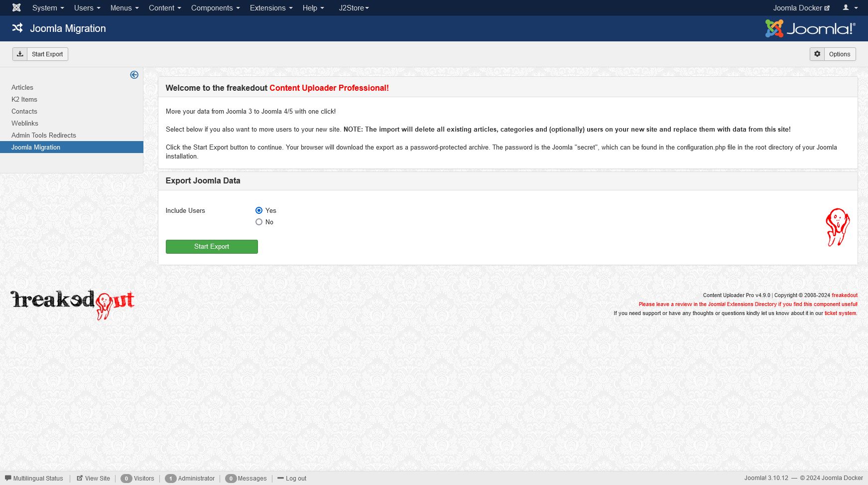Open the ticket system link
The image size is (868, 485).
pos(840,313)
